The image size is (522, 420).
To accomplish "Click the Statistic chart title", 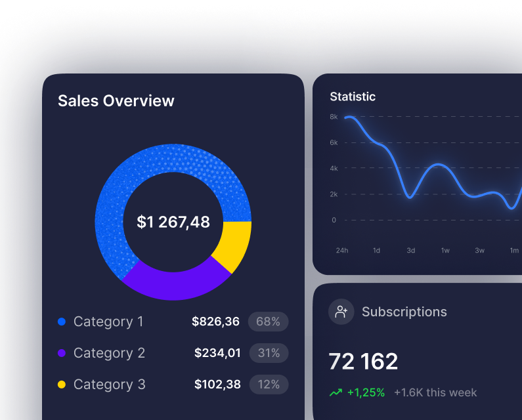I will (x=353, y=96).
